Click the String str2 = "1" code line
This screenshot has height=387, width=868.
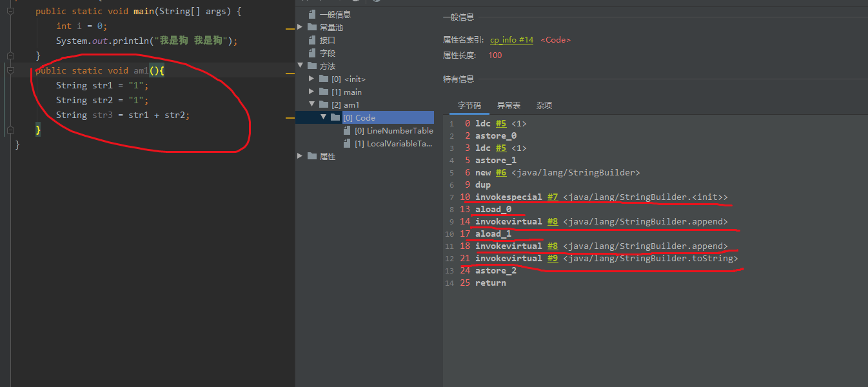[103, 100]
